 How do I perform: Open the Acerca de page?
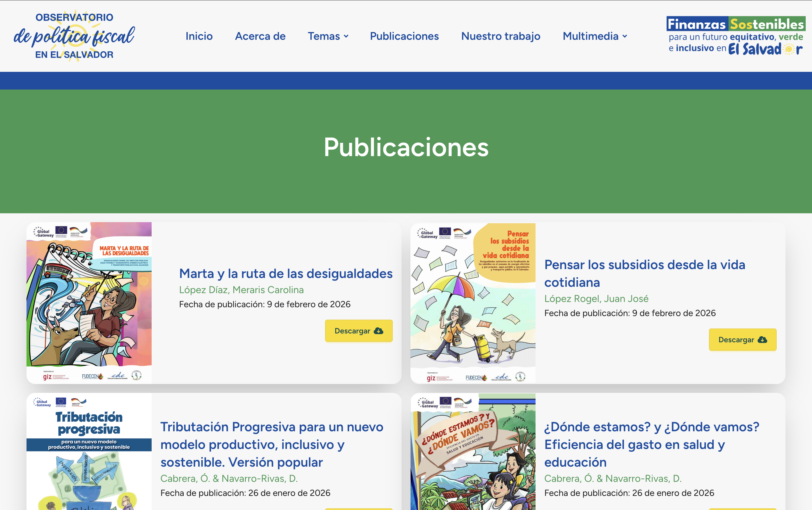point(260,36)
